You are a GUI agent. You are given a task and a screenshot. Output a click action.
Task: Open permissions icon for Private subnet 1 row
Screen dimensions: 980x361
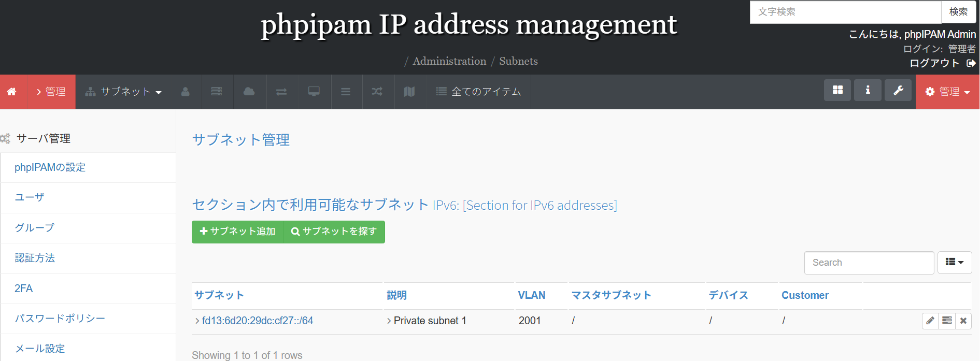coord(947,321)
